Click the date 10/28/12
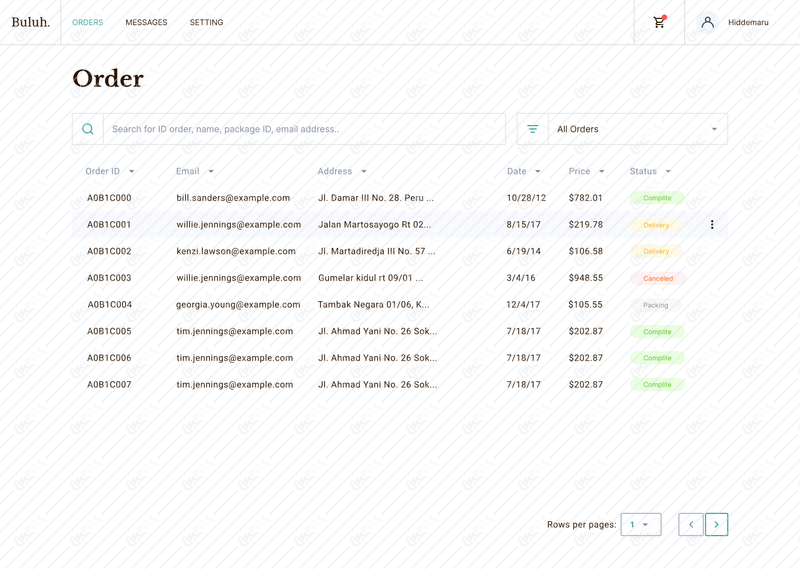The image size is (800, 569). (526, 198)
